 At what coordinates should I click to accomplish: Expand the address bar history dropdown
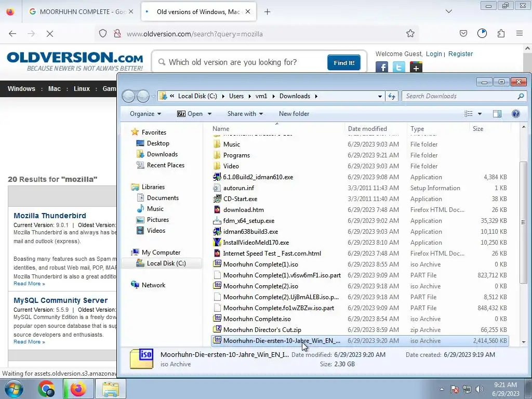pos(380,96)
